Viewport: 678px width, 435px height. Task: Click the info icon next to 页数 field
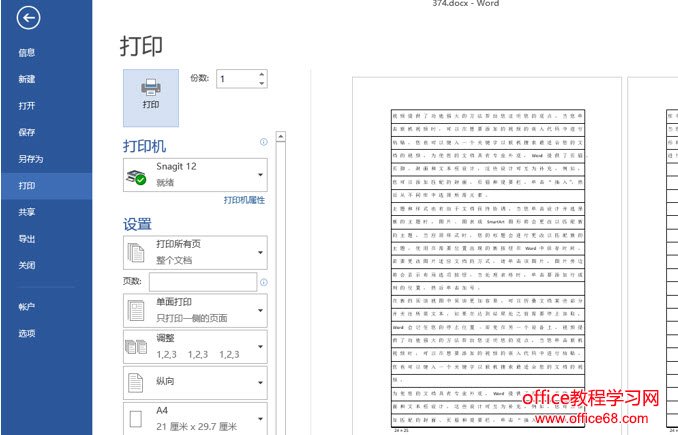263,282
